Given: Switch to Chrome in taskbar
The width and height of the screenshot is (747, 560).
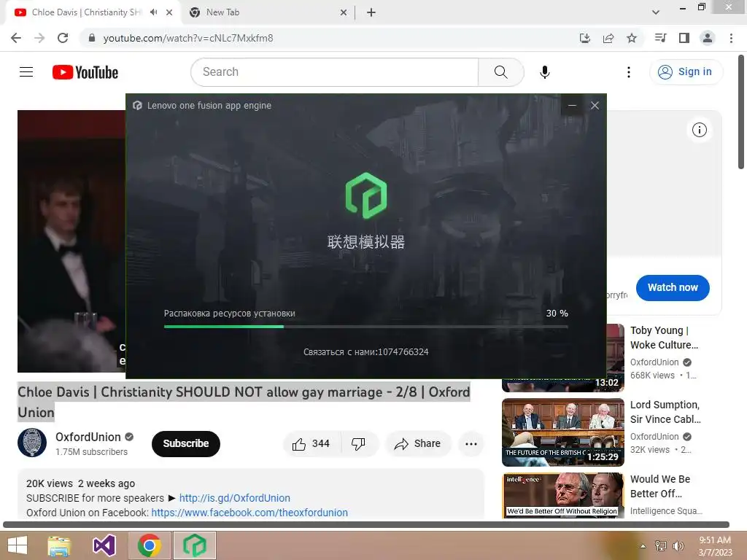Looking at the screenshot, I should tap(149, 545).
